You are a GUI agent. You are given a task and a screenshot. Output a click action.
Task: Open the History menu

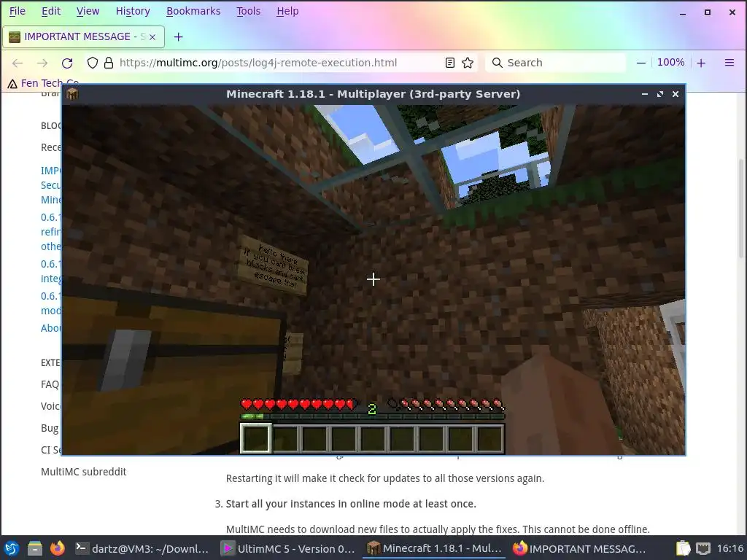tap(133, 11)
